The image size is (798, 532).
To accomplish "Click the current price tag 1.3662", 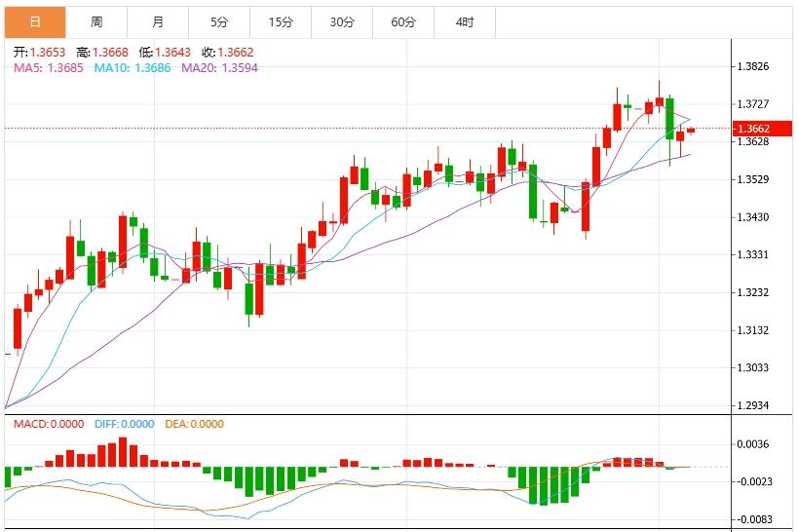I will tap(754, 129).
